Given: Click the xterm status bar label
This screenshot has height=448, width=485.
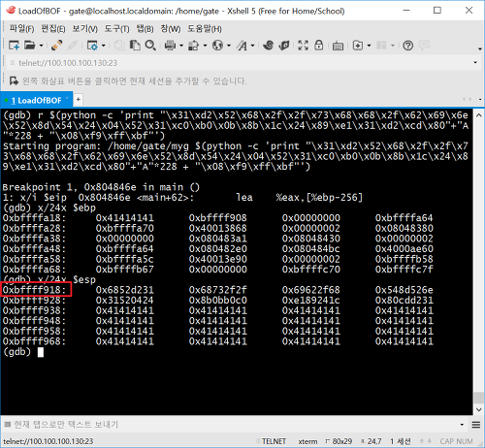Looking at the screenshot, I should [x=307, y=441].
